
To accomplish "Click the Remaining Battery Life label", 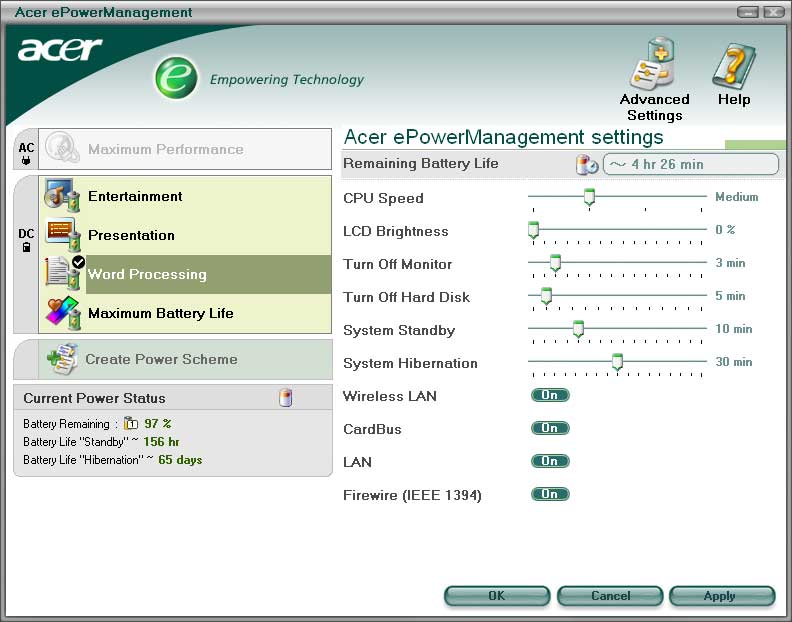I will click(421, 164).
